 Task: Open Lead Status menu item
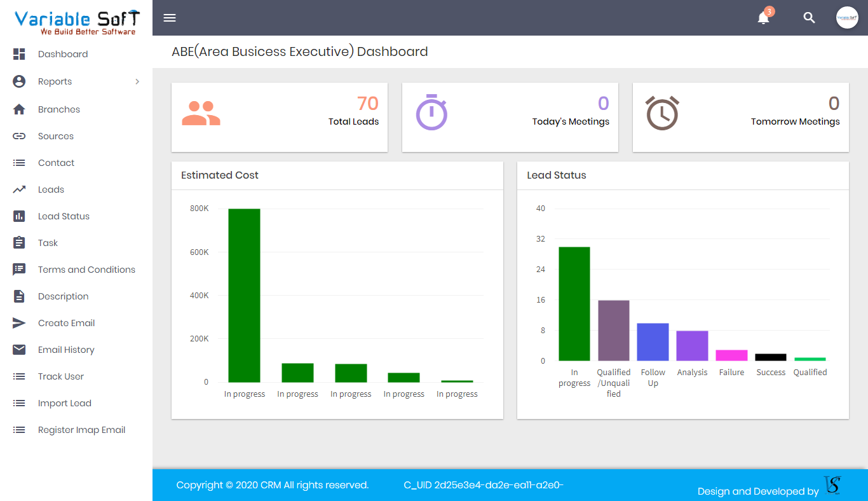(64, 216)
